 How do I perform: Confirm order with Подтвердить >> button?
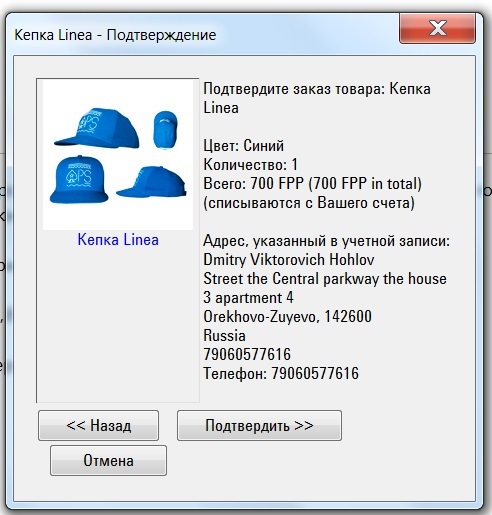pos(259,425)
